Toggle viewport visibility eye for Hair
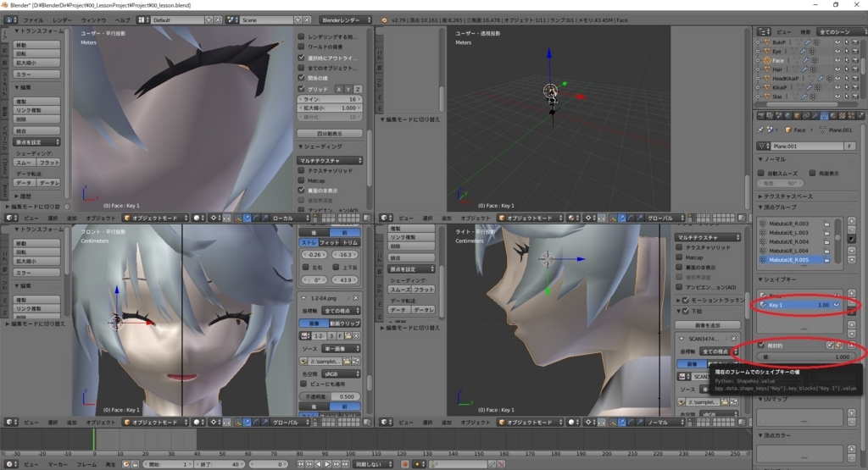Viewport: 868px width, 470px height. tap(837, 69)
